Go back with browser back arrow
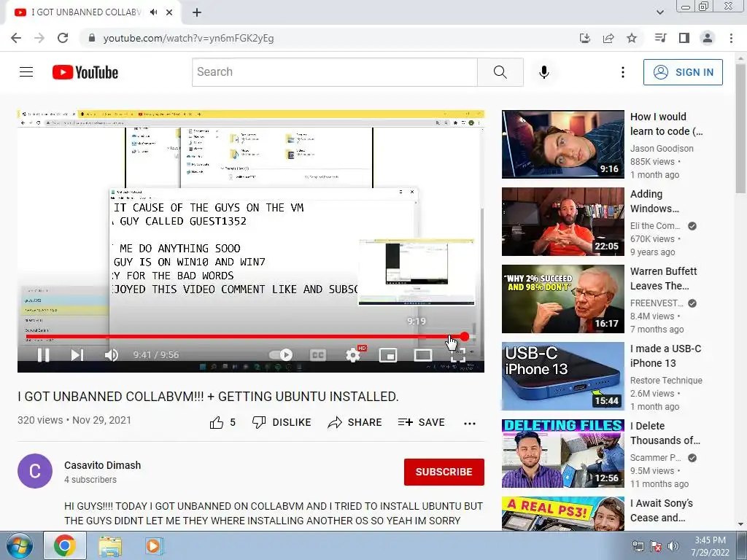This screenshot has height=560, width=747. [16, 38]
